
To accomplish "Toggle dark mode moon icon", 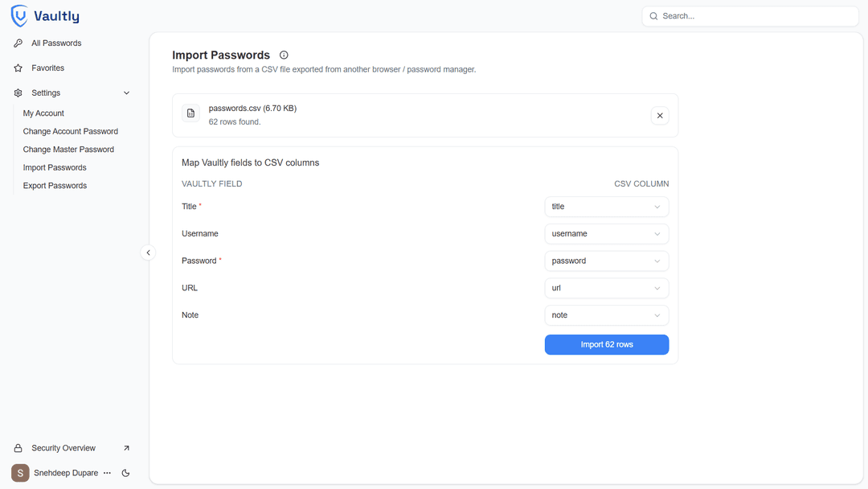I will tap(126, 473).
